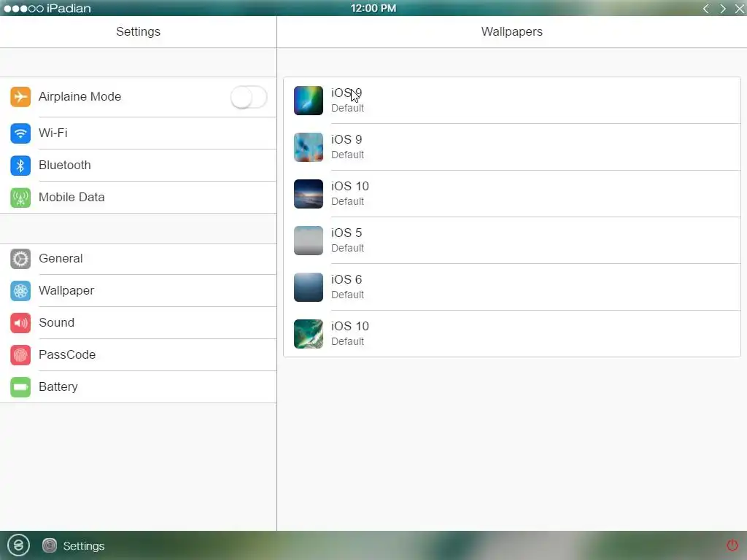Choose the fish thumbnail of the second iOS 9 wallpaper
This screenshot has width=747, height=560.
pos(309,147)
